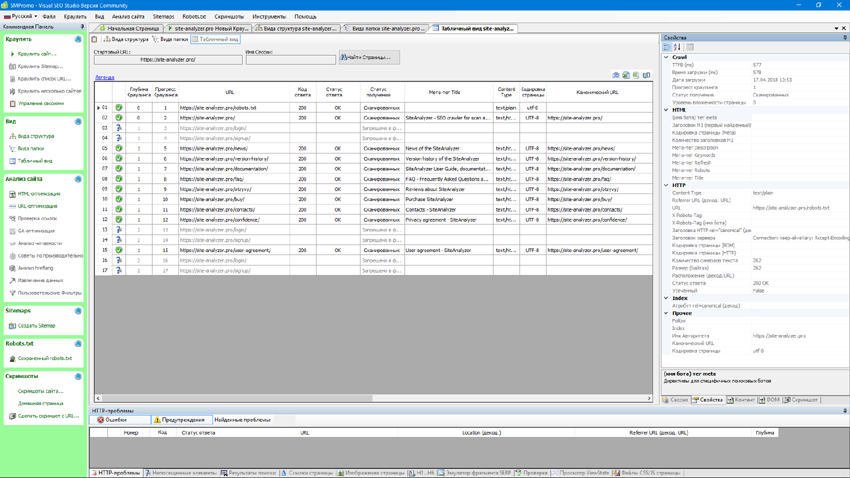850x478 pixels.
Task: Click the Советы по производительности link
Action: [x=50, y=256]
